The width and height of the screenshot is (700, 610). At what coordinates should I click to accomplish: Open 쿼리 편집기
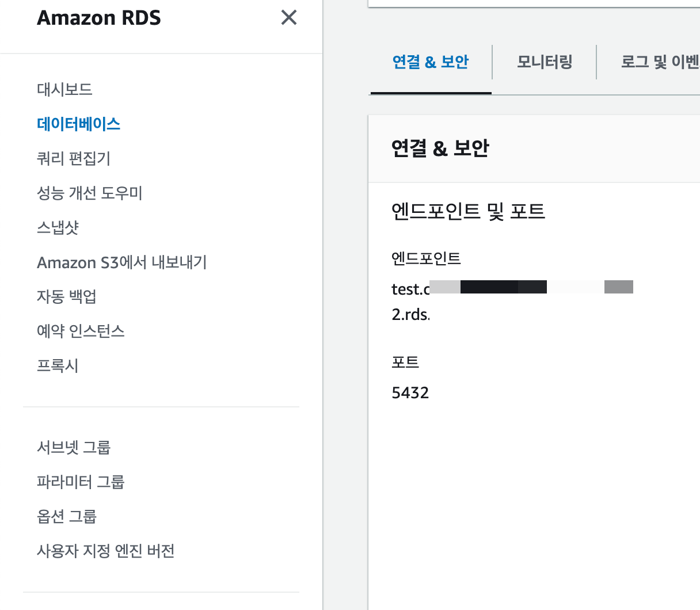click(74, 158)
